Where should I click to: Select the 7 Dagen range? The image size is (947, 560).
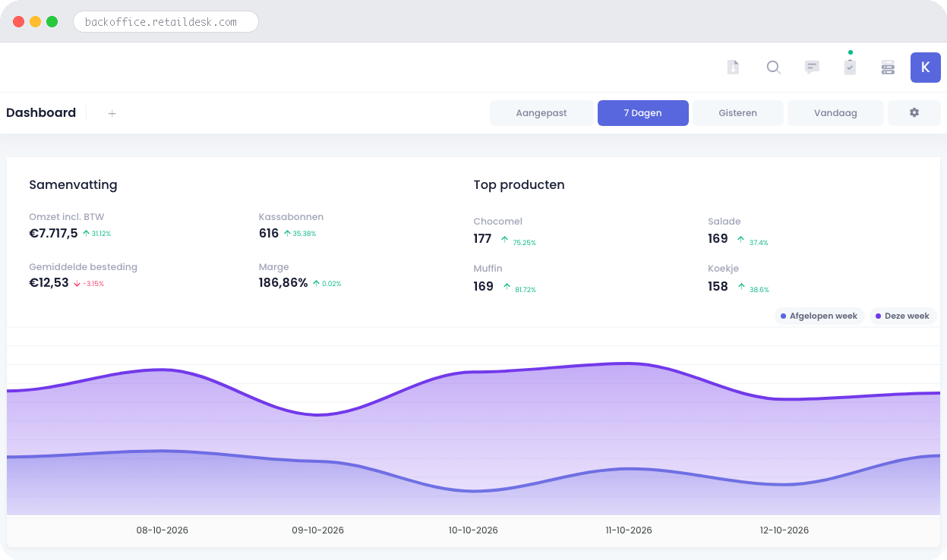click(x=643, y=113)
